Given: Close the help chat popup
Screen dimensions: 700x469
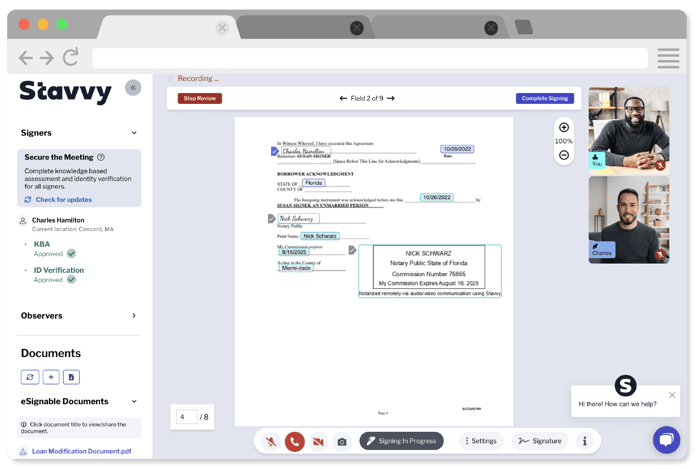Looking at the screenshot, I should coord(672,395).
